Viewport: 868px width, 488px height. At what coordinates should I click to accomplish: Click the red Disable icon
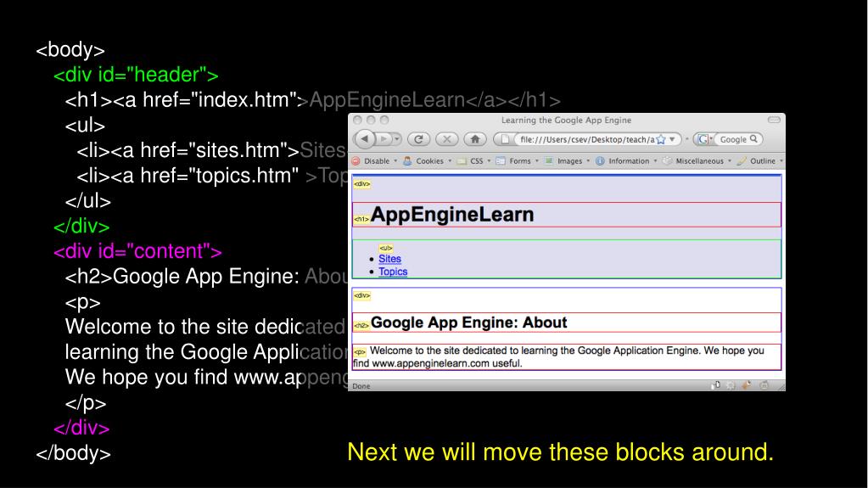click(356, 160)
